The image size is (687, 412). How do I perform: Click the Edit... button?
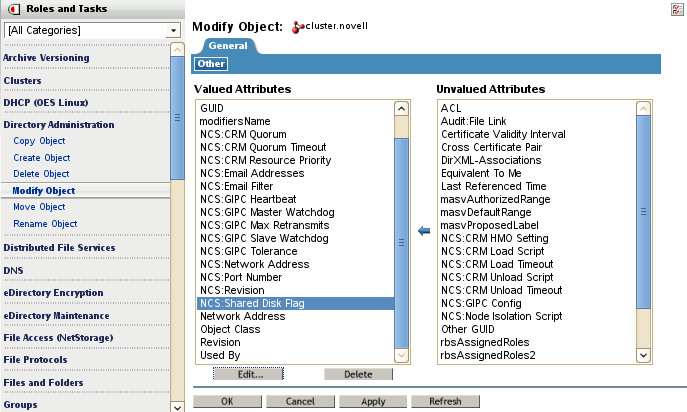248,374
